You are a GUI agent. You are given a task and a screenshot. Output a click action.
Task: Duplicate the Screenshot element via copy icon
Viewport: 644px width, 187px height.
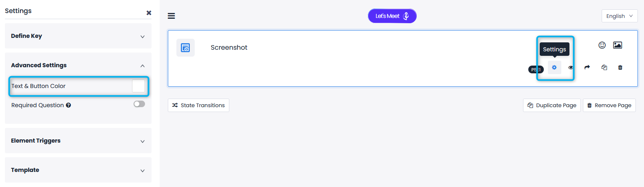[x=604, y=68]
